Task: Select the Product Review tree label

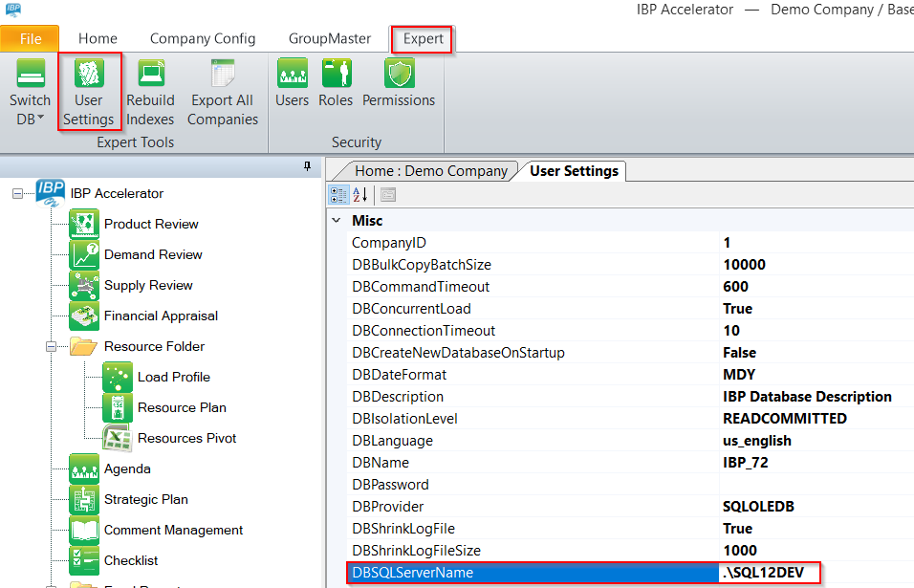Action: [x=151, y=224]
